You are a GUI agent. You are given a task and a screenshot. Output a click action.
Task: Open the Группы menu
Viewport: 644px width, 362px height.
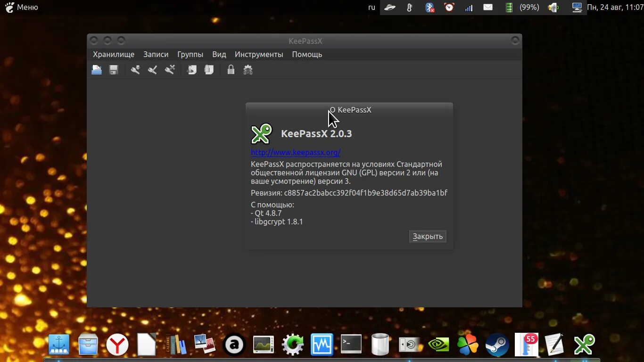[190, 54]
